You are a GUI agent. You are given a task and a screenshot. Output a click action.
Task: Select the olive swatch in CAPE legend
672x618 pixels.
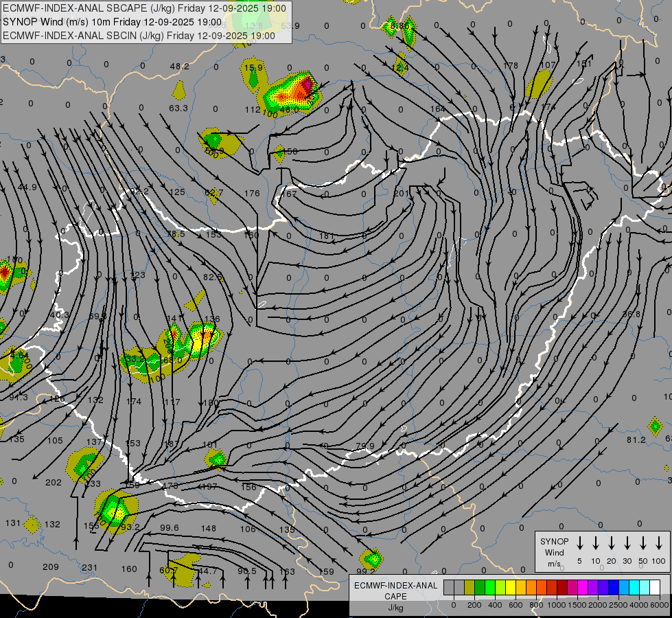(x=470, y=588)
